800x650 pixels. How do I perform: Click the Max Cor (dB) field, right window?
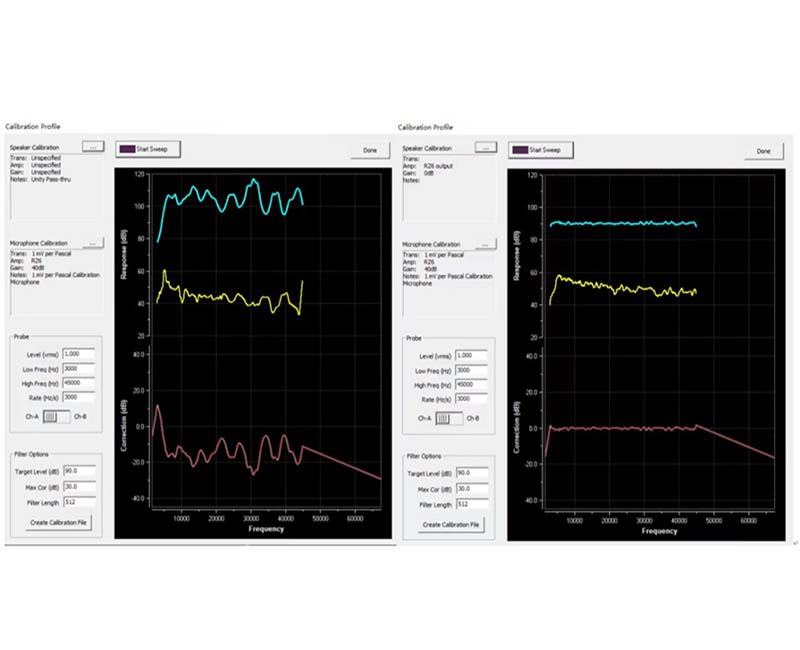click(x=470, y=488)
